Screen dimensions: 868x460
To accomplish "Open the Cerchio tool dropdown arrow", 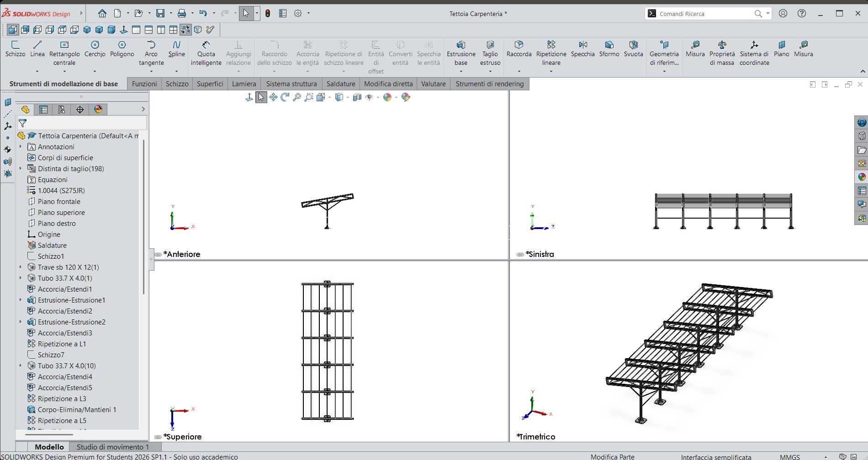I will click(95, 71).
